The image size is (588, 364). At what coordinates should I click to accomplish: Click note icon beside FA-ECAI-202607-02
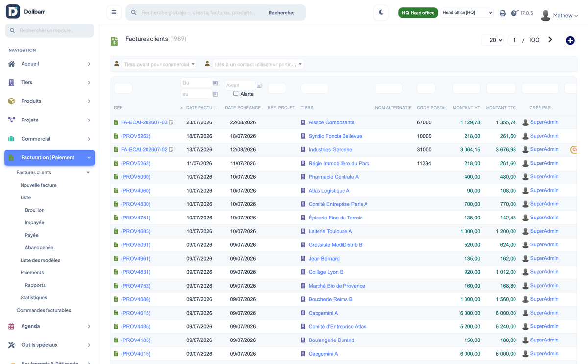(171, 150)
